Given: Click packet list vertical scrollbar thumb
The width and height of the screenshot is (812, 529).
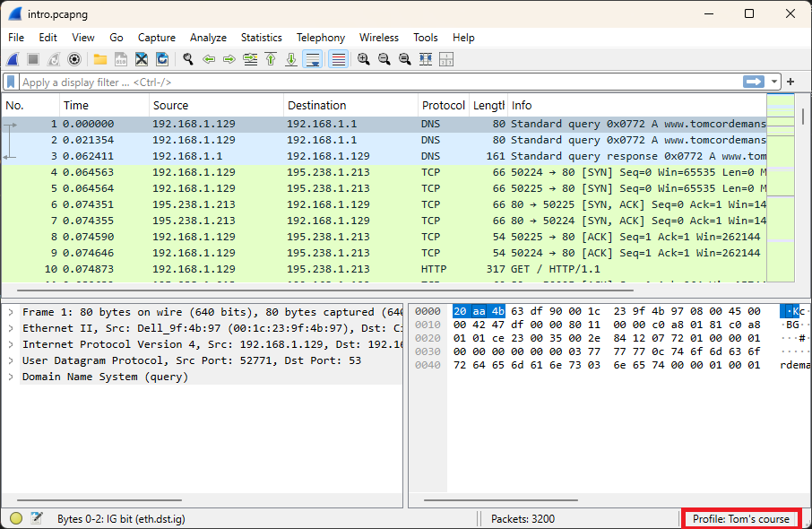Looking at the screenshot, I should point(803,116).
